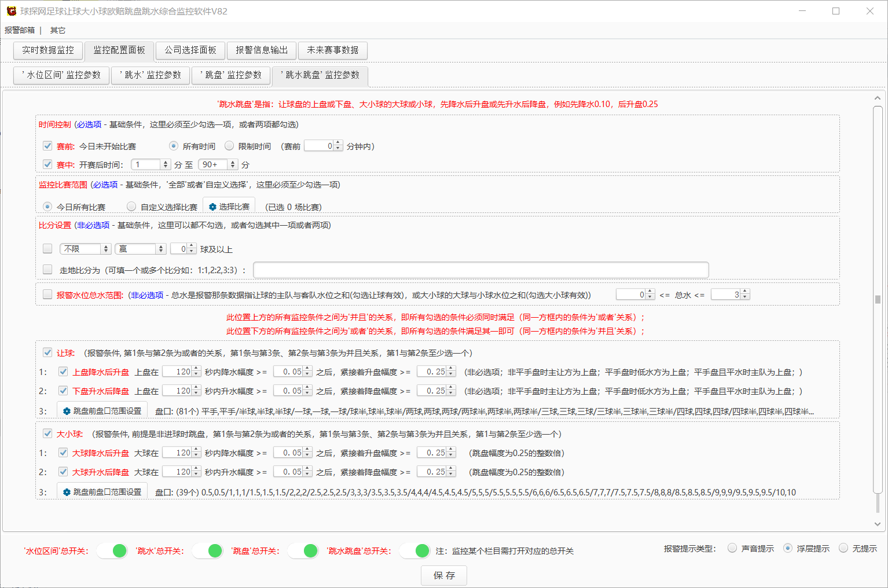Click gear icon of 大小球 跳盘前盘口范围设置
The width and height of the screenshot is (888, 588).
[x=67, y=492]
